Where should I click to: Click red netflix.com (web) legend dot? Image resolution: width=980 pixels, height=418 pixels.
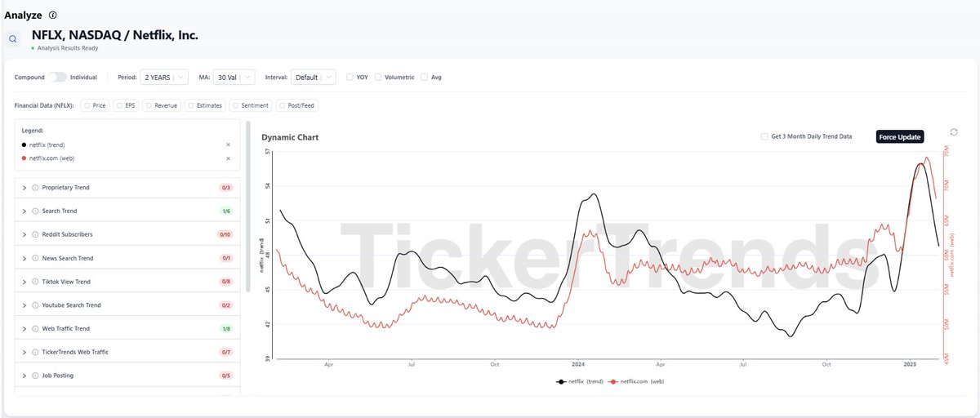pyautogui.click(x=24, y=158)
